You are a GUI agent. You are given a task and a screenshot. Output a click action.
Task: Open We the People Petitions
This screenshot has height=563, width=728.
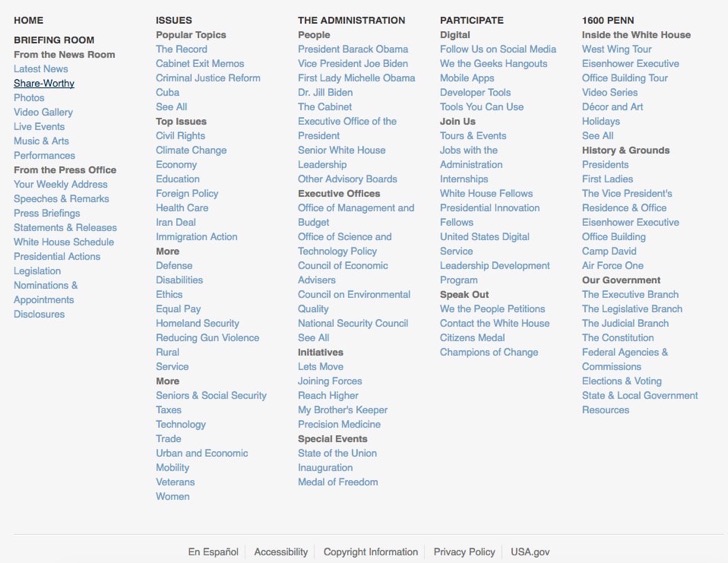[492, 309]
